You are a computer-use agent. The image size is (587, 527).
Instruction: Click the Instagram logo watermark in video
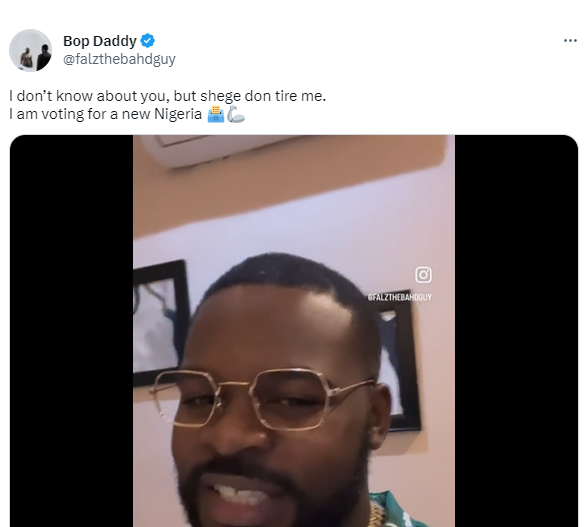coord(423,275)
